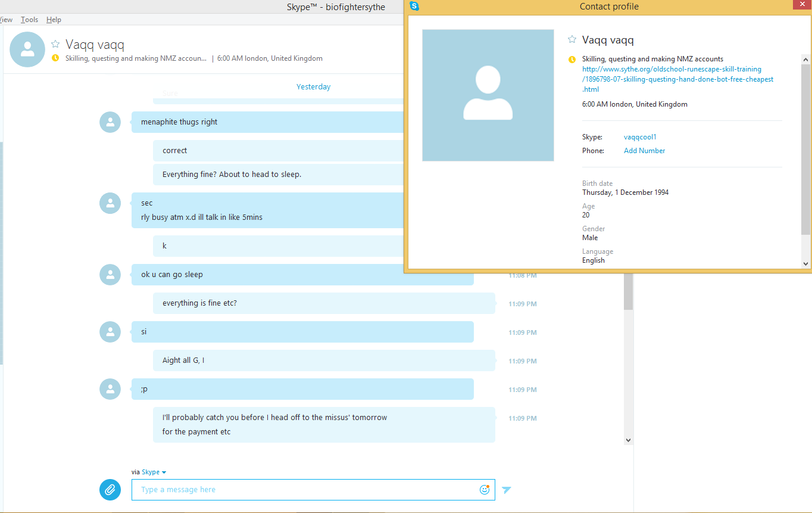Click the message "Aight all G, I"
Screen dimensions: 812x513
click(183, 360)
